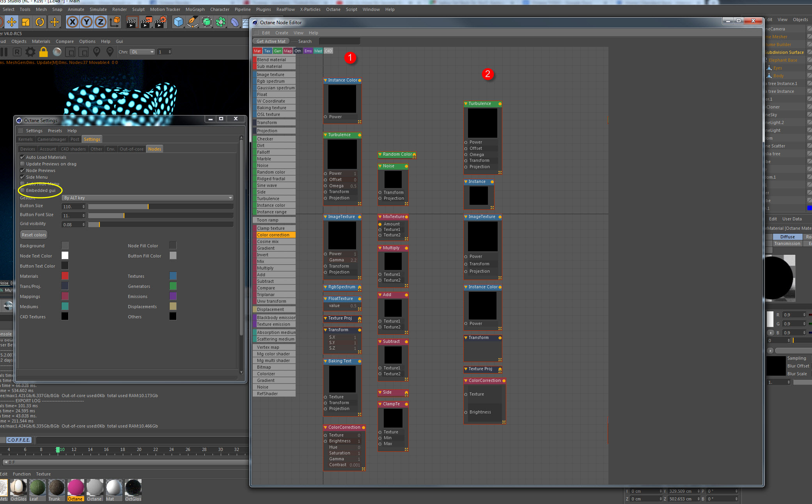Toggle the Side Menu checkbox
This screenshot has width=812, height=504.
[23, 177]
